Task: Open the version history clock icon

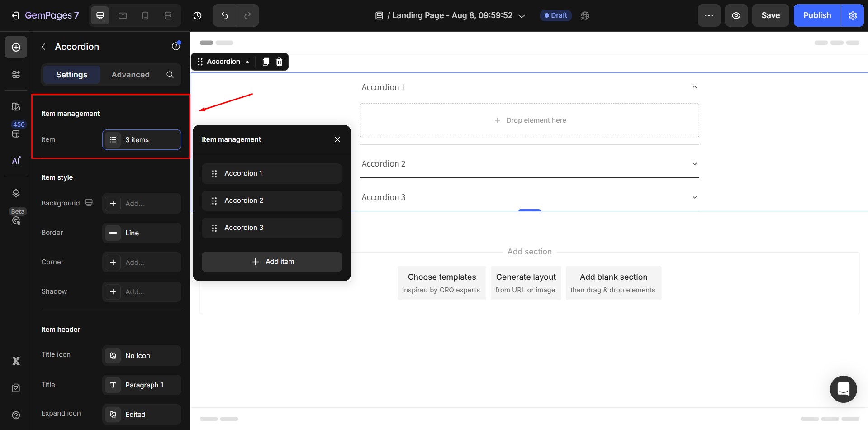Action: click(197, 15)
